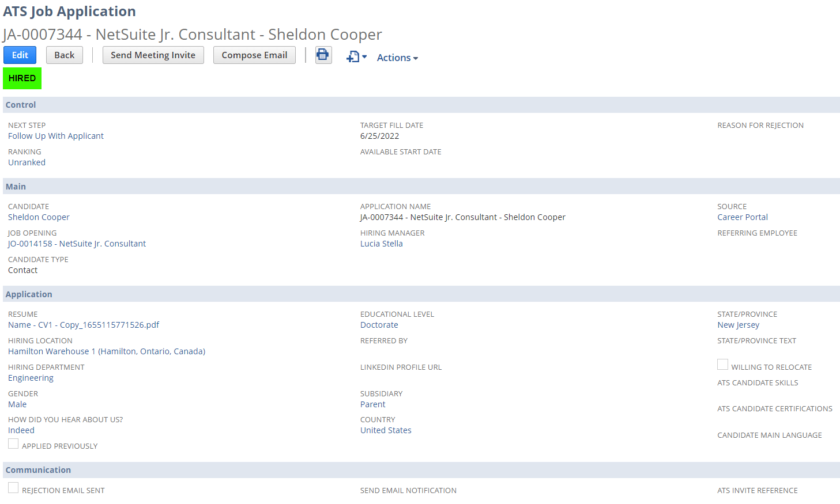Click Send Meeting Invite button
The width and height of the screenshot is (840, 504).
tap(153, 55)
